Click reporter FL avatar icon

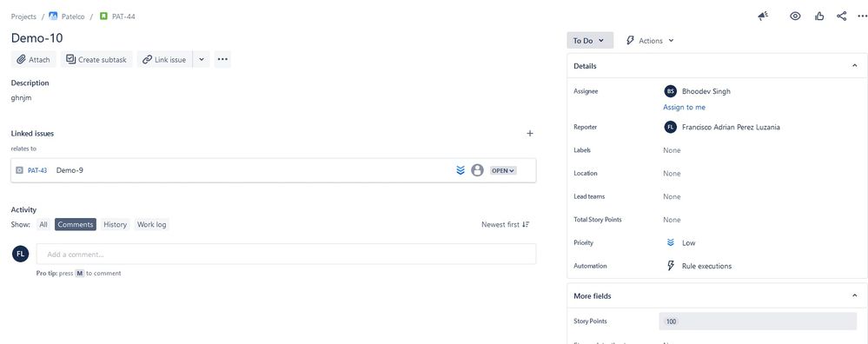[x=671, y=127]
